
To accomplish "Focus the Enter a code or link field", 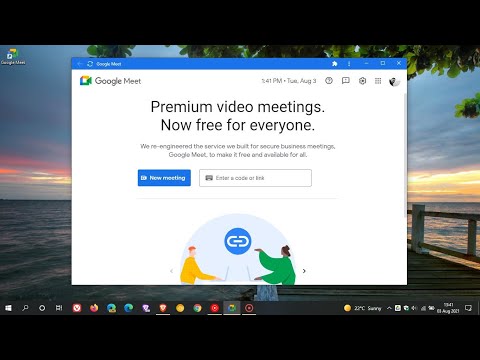I will tap(255, 178).
